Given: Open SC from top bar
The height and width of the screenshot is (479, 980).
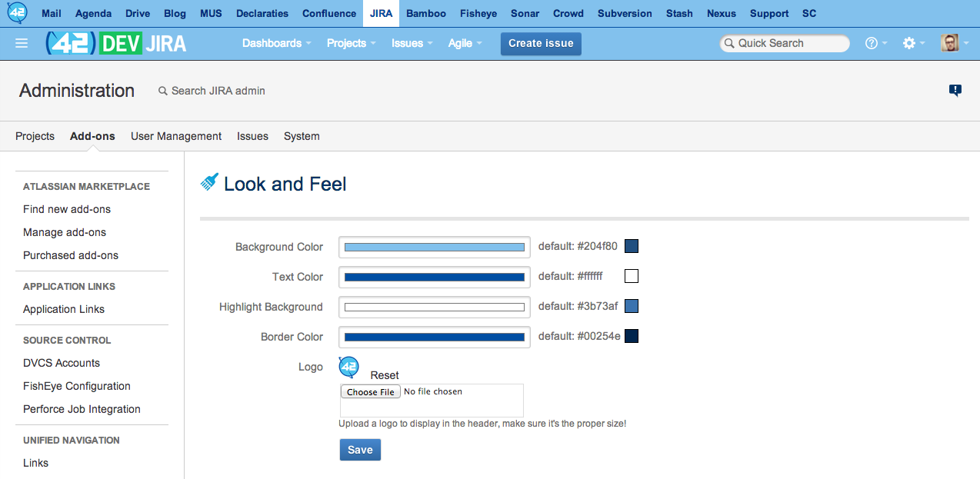Looking at the screenshot, I should tap(809, 14).
